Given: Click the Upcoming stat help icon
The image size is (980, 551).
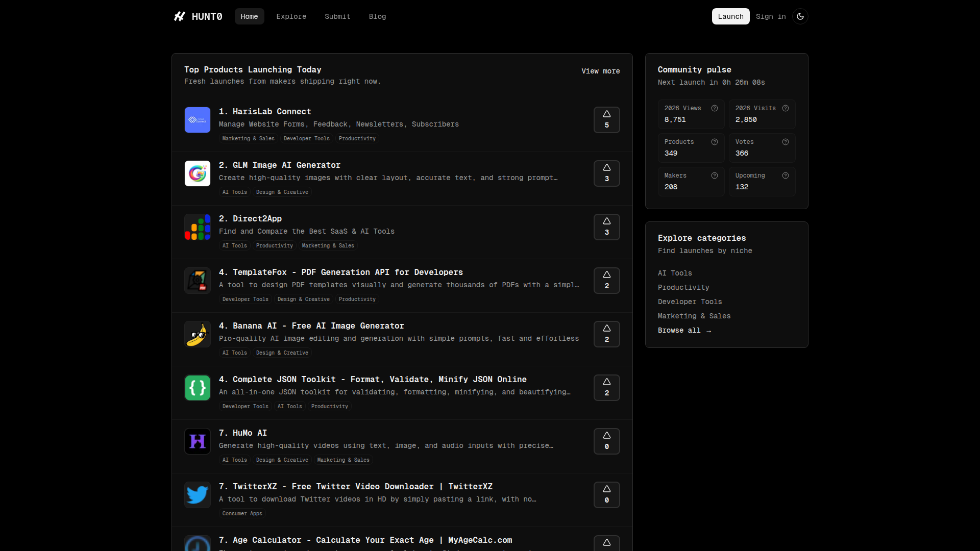Looking at the screenshot, I should click(786, 176).
